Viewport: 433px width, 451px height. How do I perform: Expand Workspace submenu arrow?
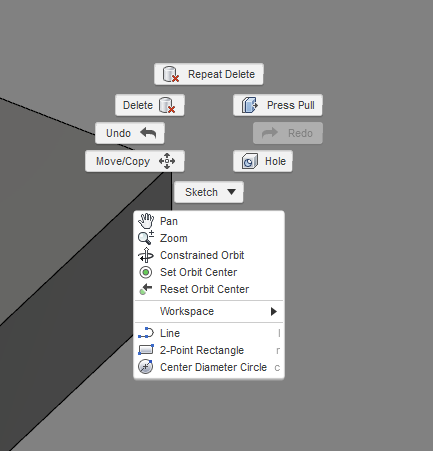pyautogui.click(x=274, y=311)
